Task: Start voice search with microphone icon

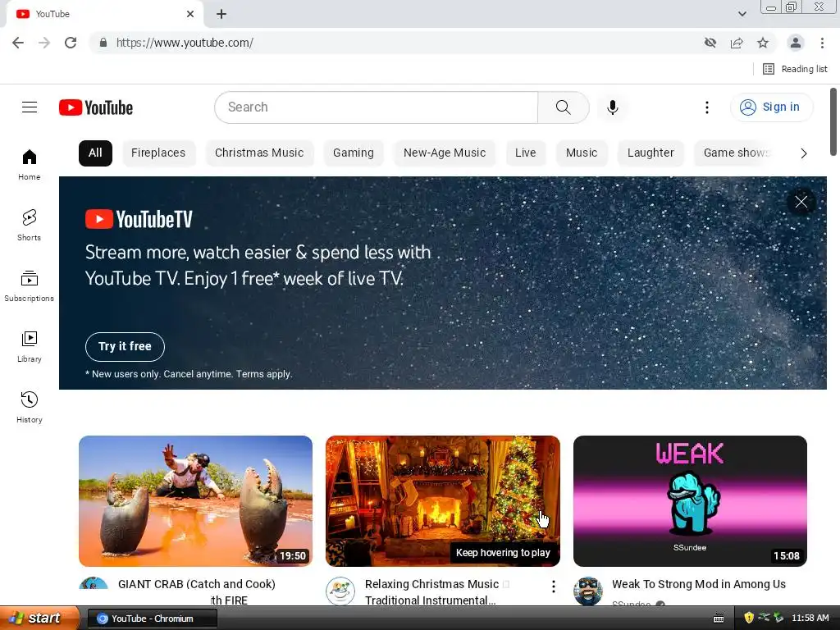Action: click(x=612, y=107)
